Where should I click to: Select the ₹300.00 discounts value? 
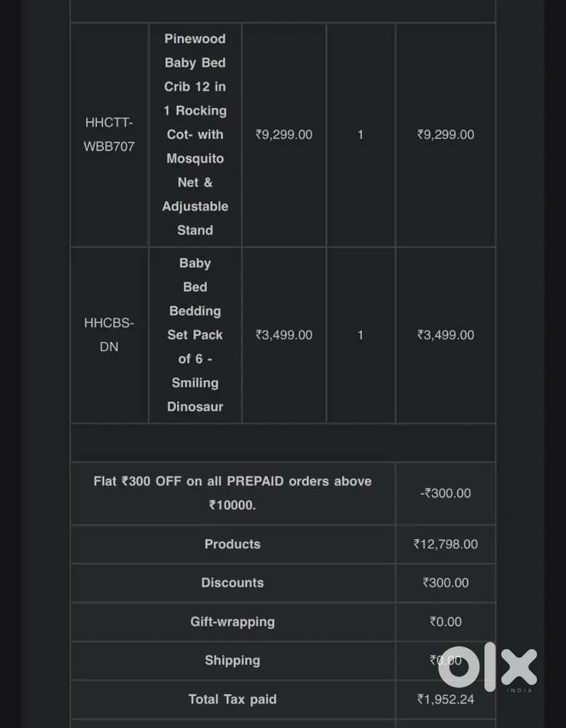[x=446, y=583]
